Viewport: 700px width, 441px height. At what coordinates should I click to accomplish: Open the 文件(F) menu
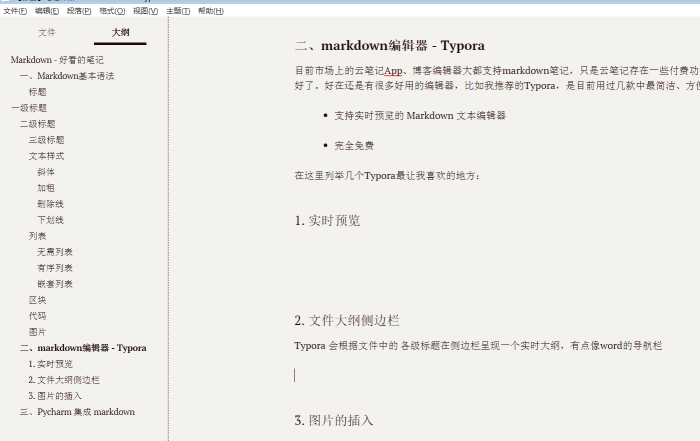tap(15, 11)
